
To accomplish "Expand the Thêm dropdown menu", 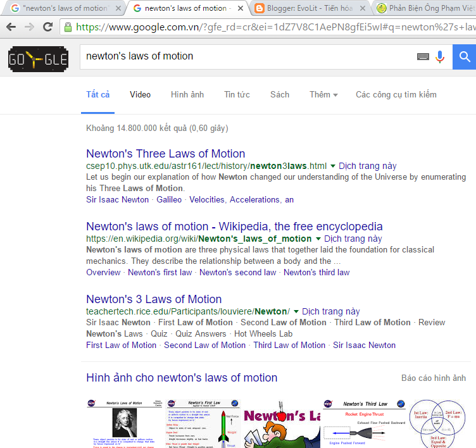I will pos(323,95).
